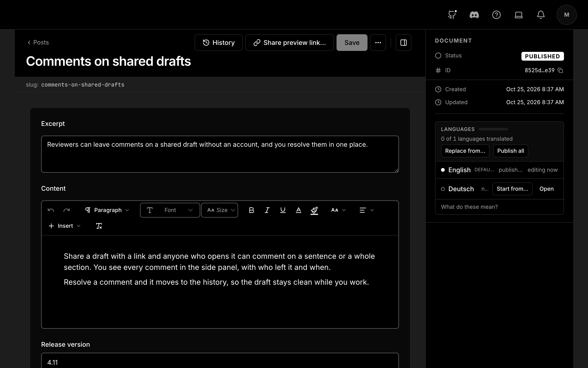Click Share preview link

click(x=289, y=43)
